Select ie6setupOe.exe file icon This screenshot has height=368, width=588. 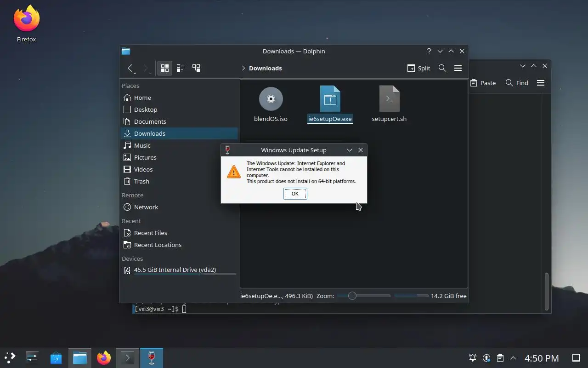click(x=330, y=99)
